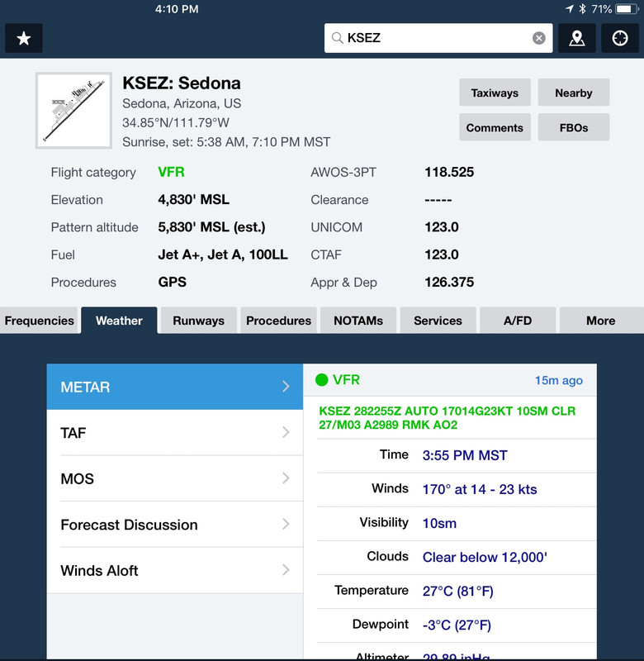Tap the fuel value Jet A+, Jet A, 100LL
The image size is (644, 661).
[223, 254]
